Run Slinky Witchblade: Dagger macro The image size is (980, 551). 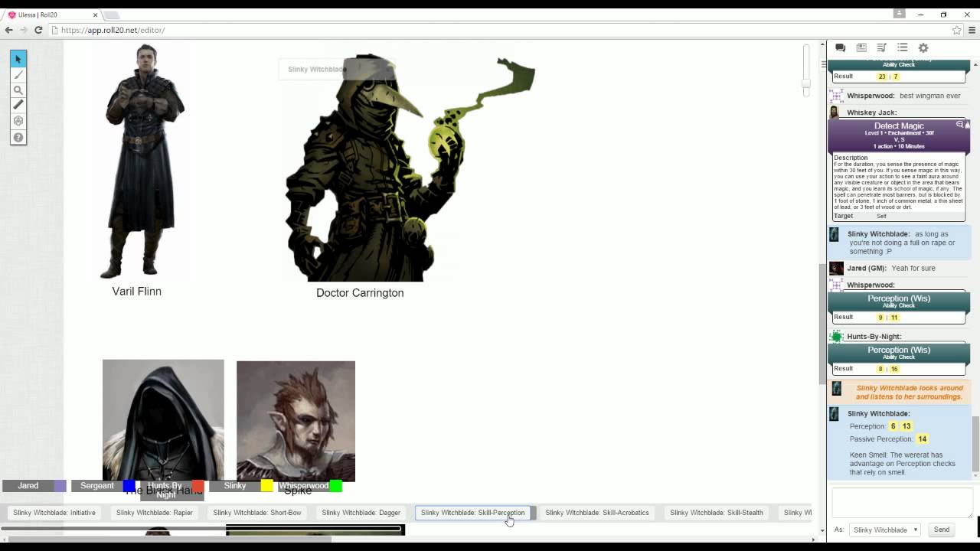(361, 513)
